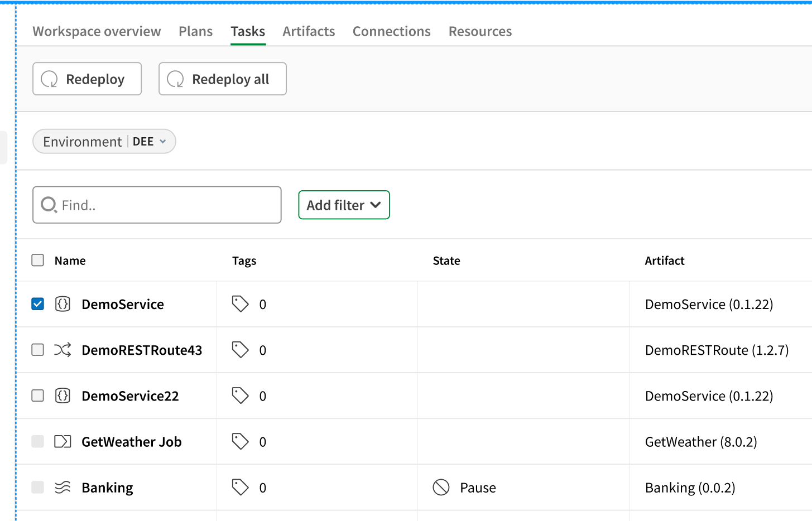Expand the Add filter dropdown
Viewport: 812px width, 521px height.
(344, 205)
